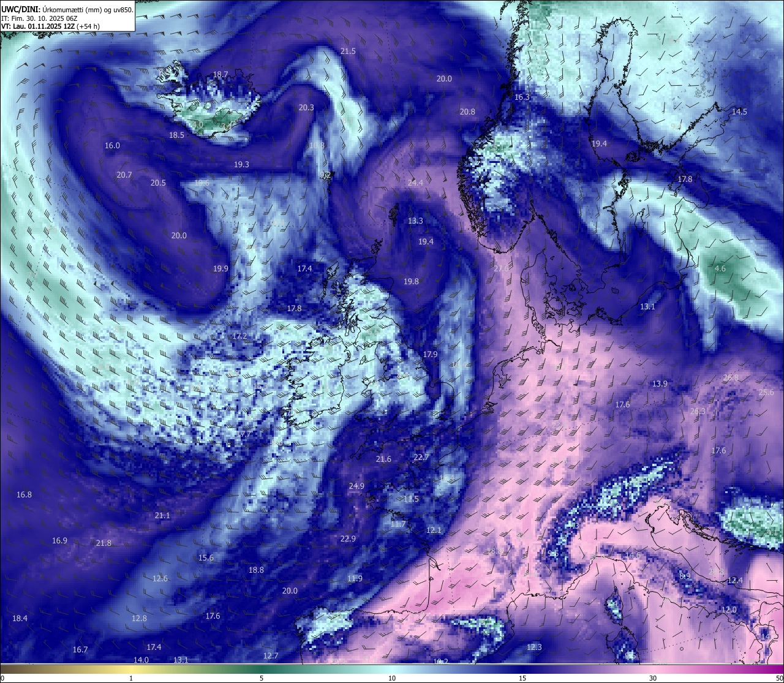Click the 21.8 map value
784x683 pixels.
coord(104,543)
